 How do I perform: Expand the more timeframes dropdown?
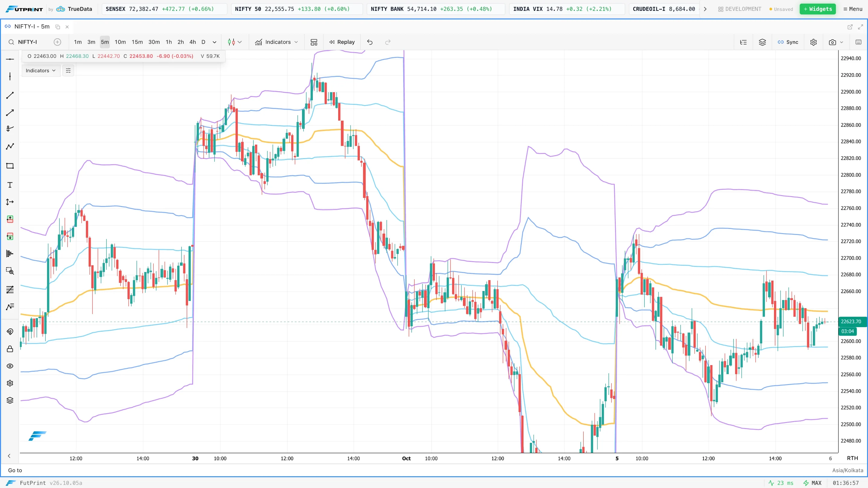point(214,42)
